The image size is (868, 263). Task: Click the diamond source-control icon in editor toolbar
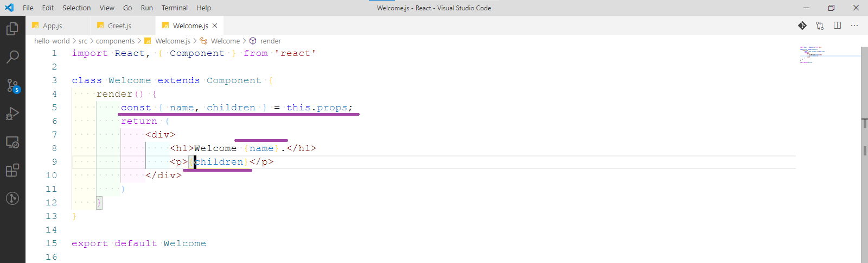[x=802, y=26]
